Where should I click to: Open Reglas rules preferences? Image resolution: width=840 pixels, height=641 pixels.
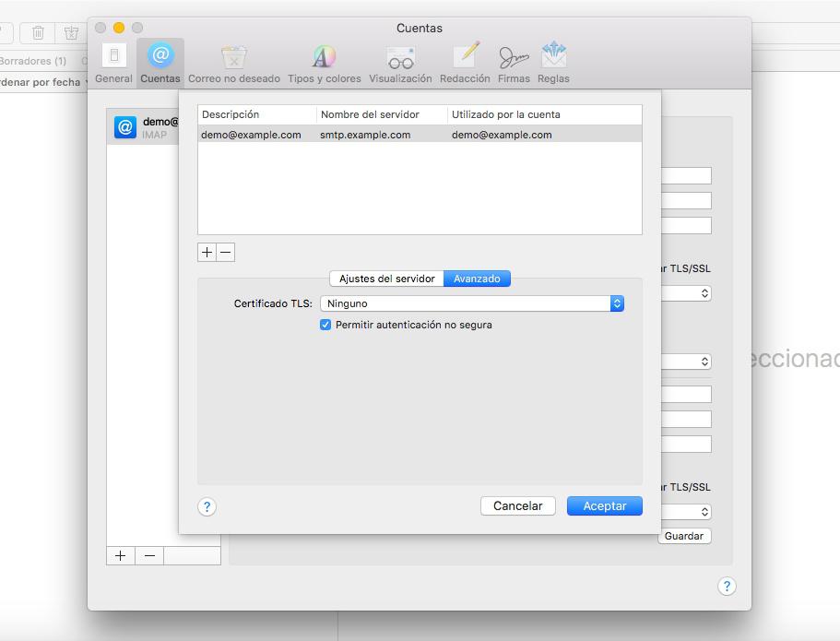pyautogui.click(x=553, y=63)
